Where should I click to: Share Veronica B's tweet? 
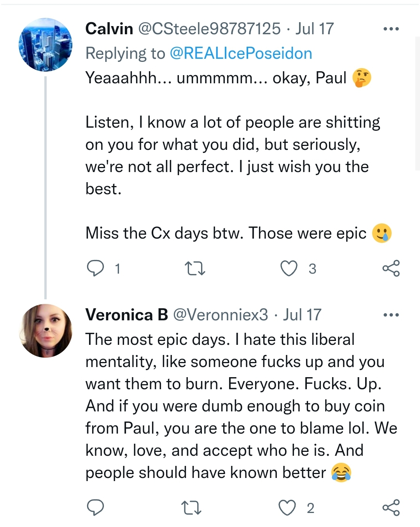click(x=391, y=508)
